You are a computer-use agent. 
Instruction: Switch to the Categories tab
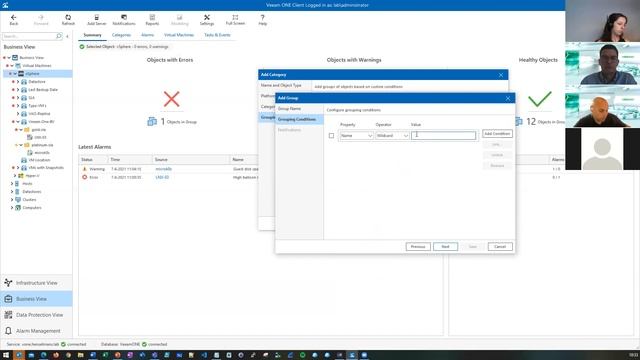121,35
